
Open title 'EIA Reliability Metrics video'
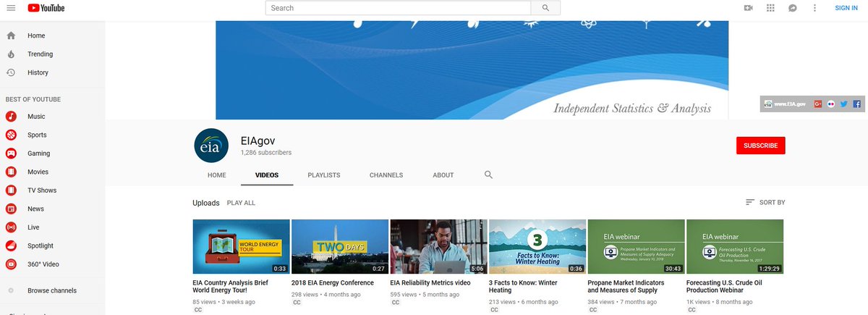(x=430, y=282)
